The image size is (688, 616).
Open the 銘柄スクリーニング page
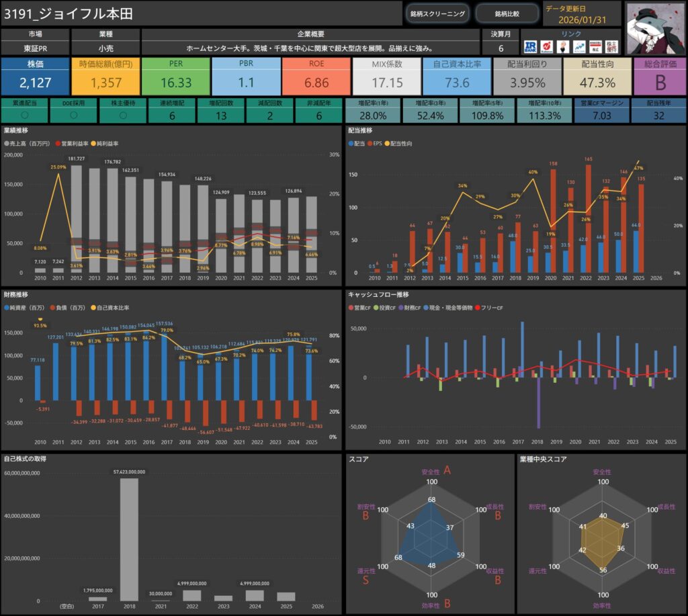[x=437, y=13]
